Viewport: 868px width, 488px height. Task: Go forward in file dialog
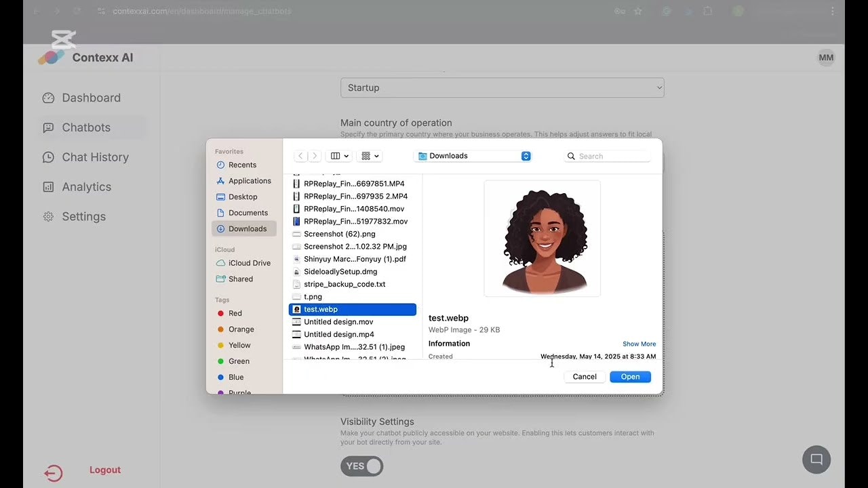tap(314, 156)
